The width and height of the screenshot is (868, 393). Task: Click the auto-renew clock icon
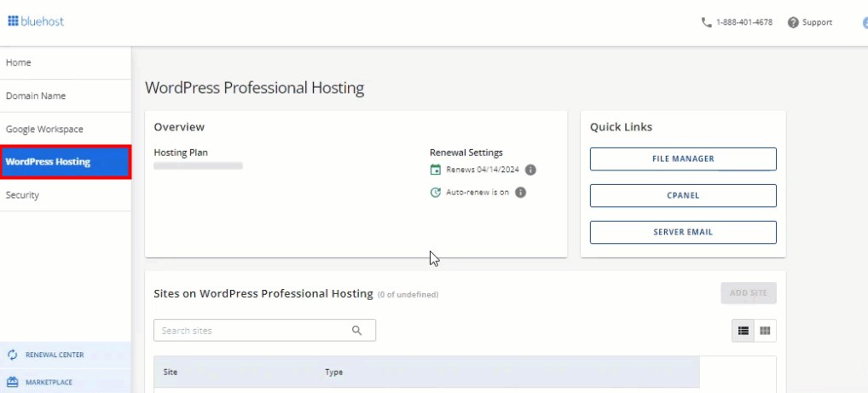[x=436, y=193]
